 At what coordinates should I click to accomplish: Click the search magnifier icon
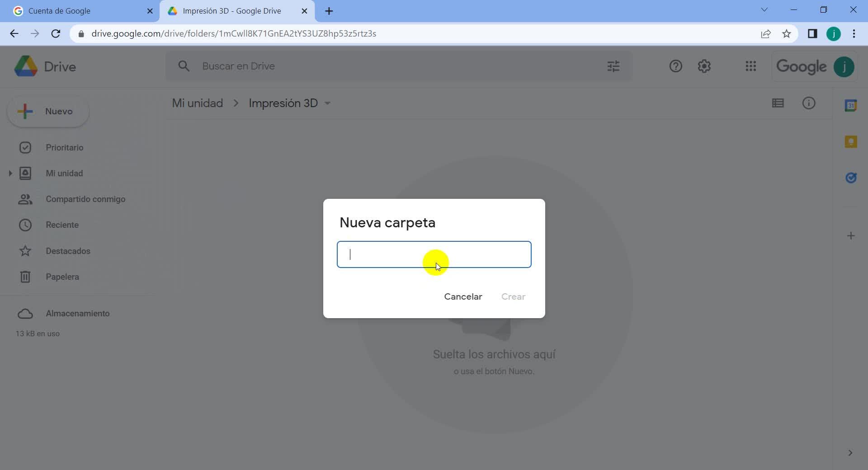[184, 66]
